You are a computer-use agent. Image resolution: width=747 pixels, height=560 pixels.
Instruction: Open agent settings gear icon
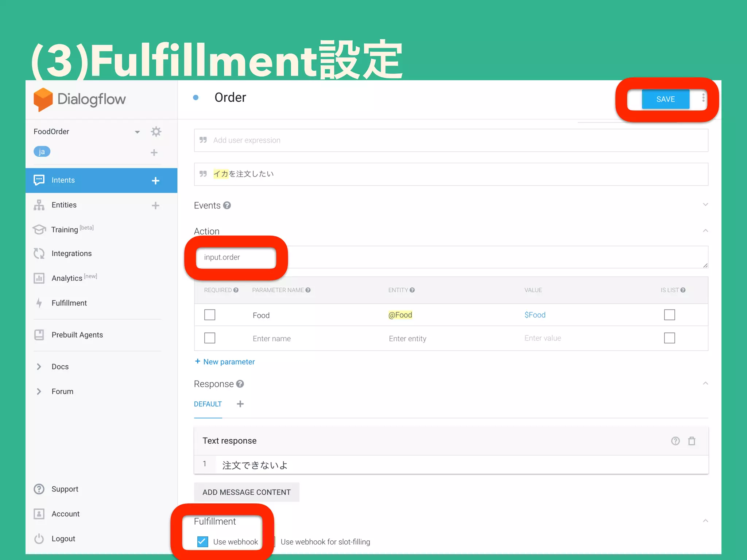pos(156,132)
